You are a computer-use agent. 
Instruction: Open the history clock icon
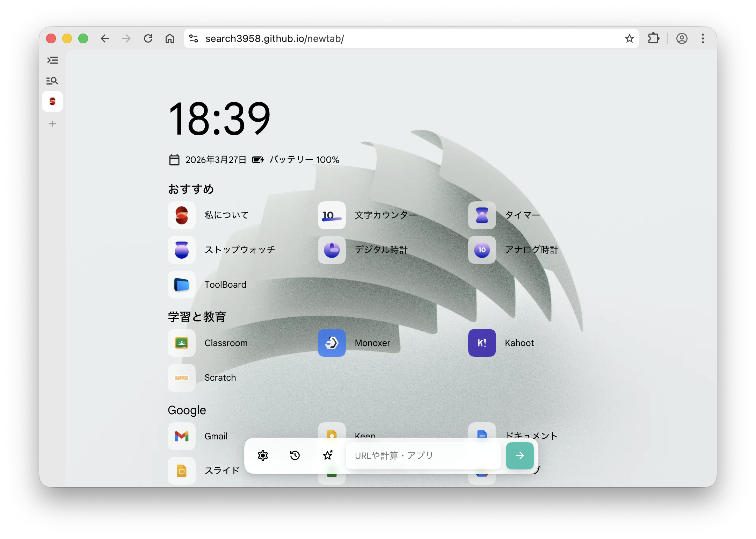pyautogui.click(x=295, y=455)
